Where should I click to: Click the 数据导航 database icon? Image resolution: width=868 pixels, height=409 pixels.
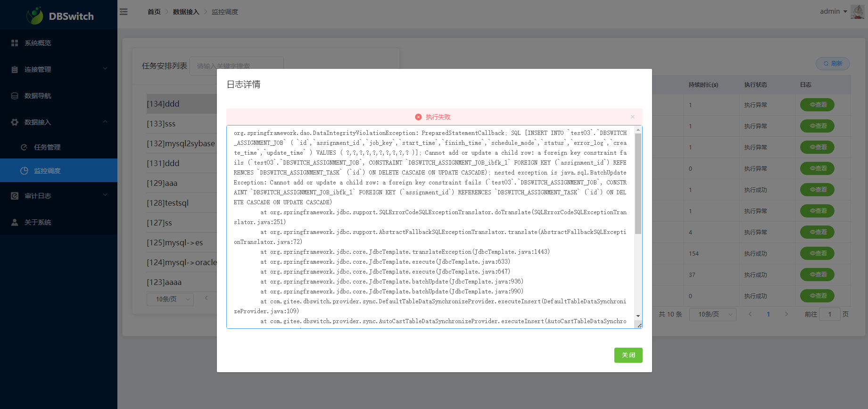(15, 96)
